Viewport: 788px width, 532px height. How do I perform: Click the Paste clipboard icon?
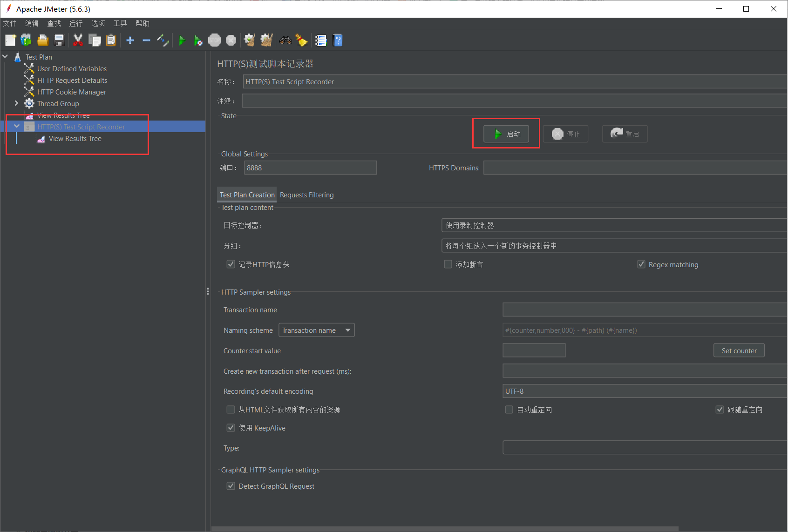111,40
